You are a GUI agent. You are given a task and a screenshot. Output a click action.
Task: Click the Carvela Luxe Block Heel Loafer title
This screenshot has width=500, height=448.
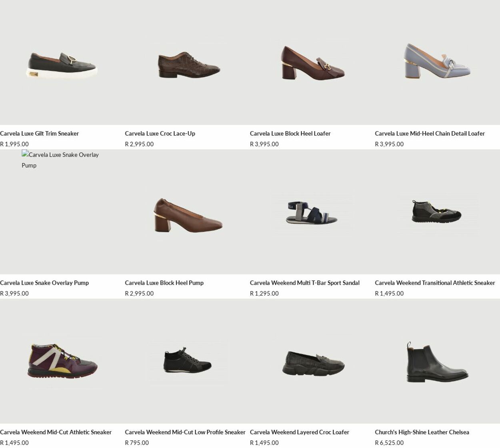pos(290,134)
